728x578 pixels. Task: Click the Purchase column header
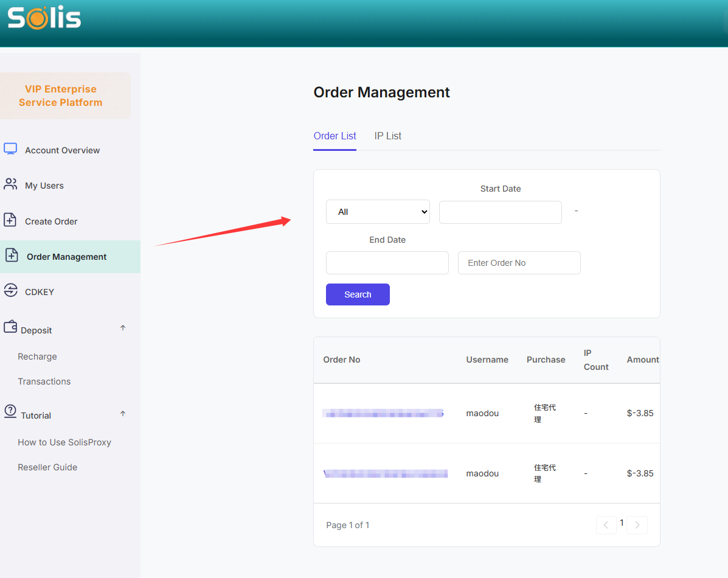click(x=546, y=360)
